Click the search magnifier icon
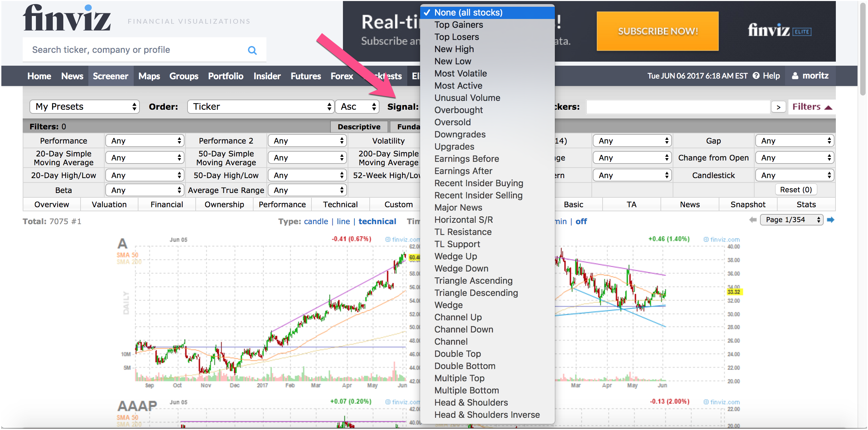Image resolution: width=868 pixels, height=430 pixels. [252, 50]
